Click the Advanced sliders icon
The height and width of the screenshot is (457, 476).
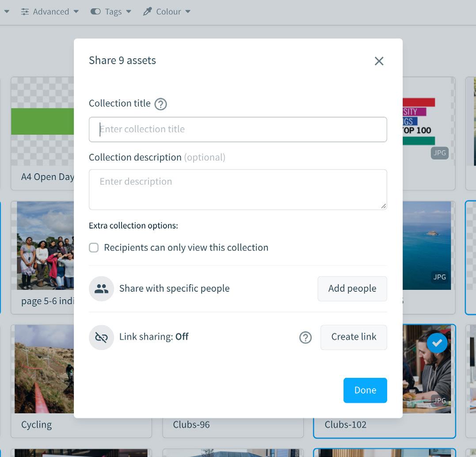coord(25,12)
